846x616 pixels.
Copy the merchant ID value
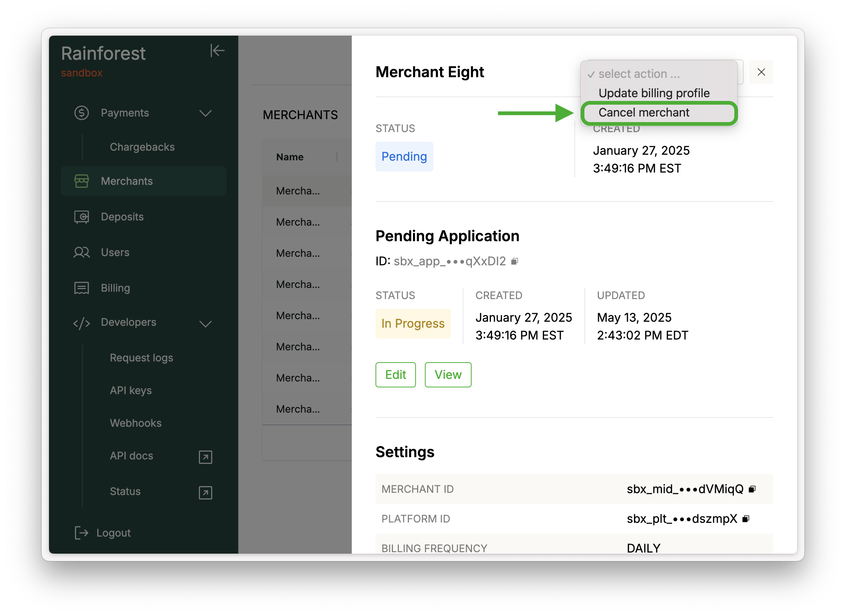click(x=752, y=489)
